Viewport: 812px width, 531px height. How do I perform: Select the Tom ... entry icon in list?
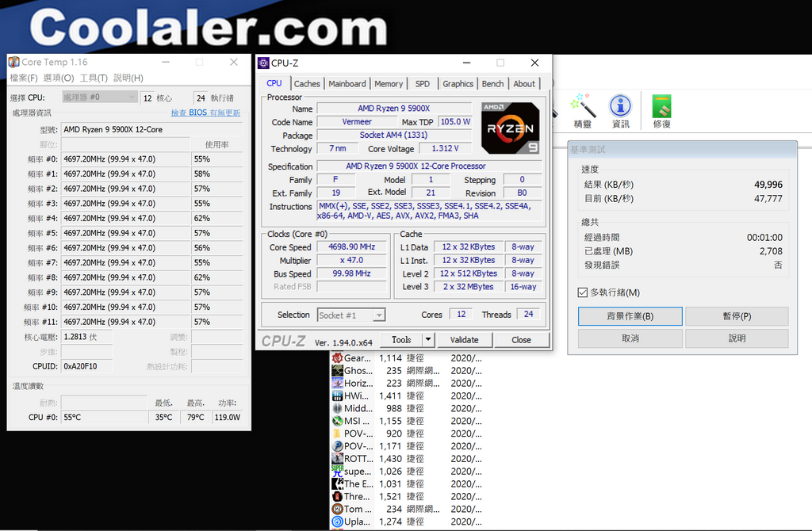(x=337, y=510)
